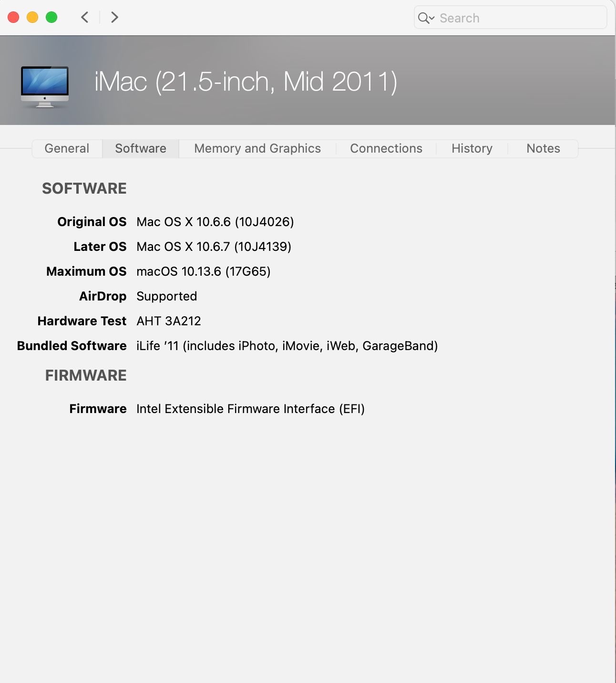Click the FIRMWARE section heading
This screenshot has width=616, height=683.
point(86,375)
